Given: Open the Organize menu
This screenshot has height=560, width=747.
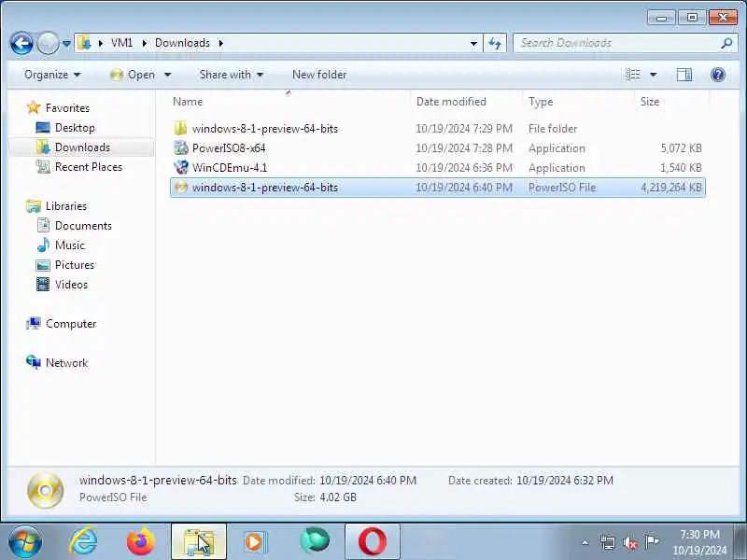Looking at the screenshot, I should (x=52, y=75).
